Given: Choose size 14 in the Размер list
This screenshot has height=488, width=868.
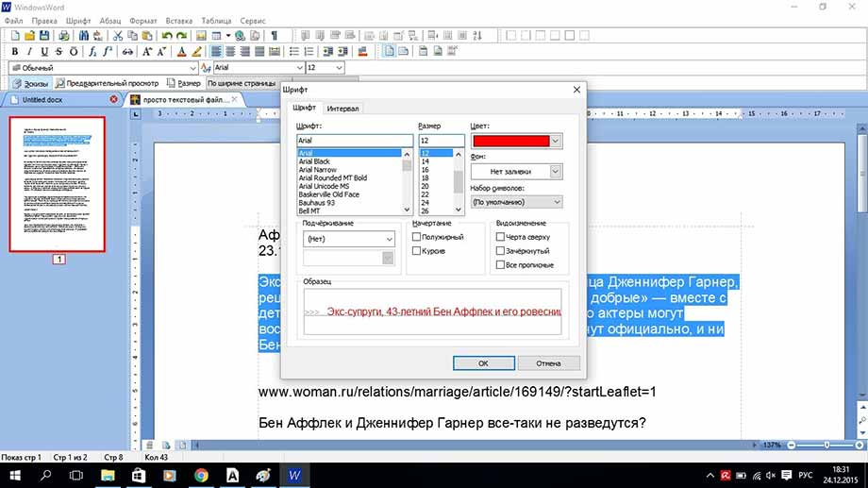Looking at the screenshot, I should click(x=426, y=161).
